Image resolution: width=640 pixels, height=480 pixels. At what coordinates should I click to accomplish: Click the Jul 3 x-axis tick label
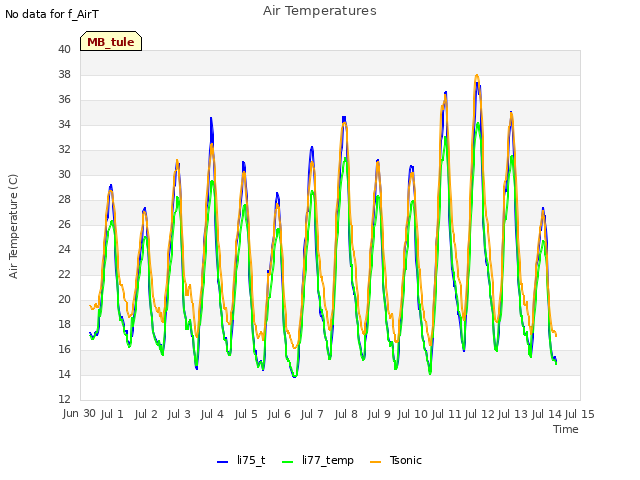[x=179, y=414]
